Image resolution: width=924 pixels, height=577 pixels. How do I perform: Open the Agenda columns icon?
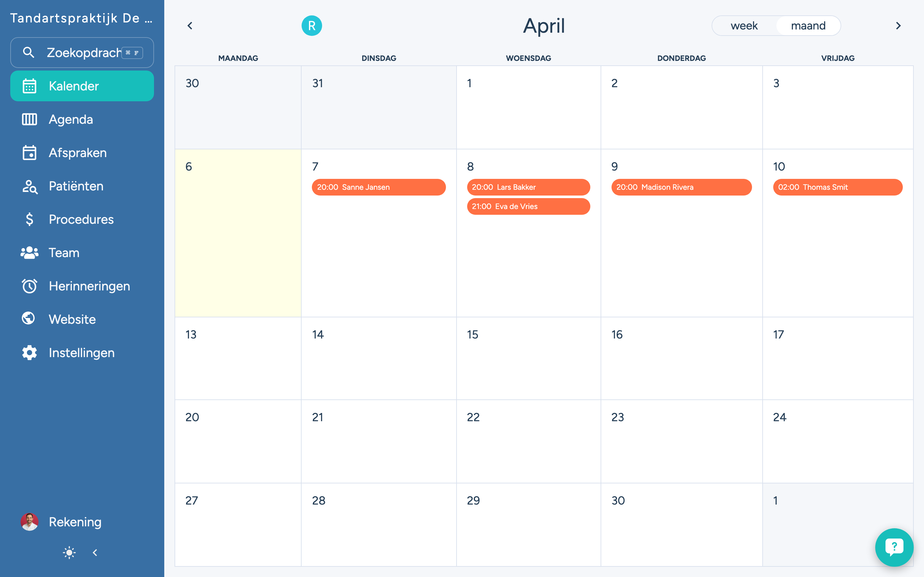point(30,120)
